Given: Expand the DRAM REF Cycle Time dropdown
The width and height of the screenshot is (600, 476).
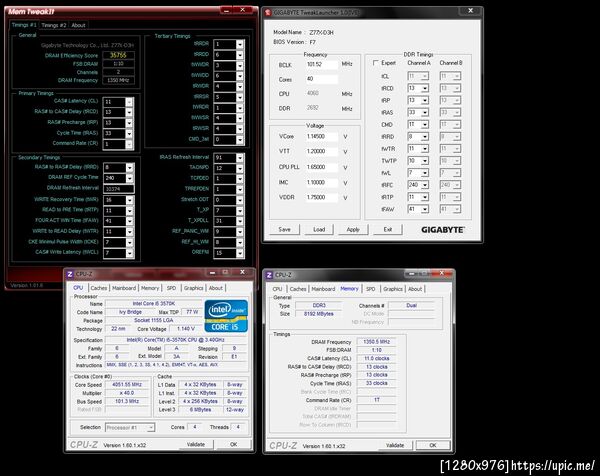Looking at the screenshot, I should pos(130,178).
